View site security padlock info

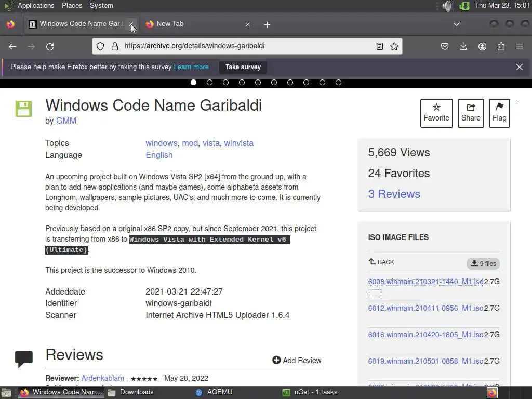[115, 46]
